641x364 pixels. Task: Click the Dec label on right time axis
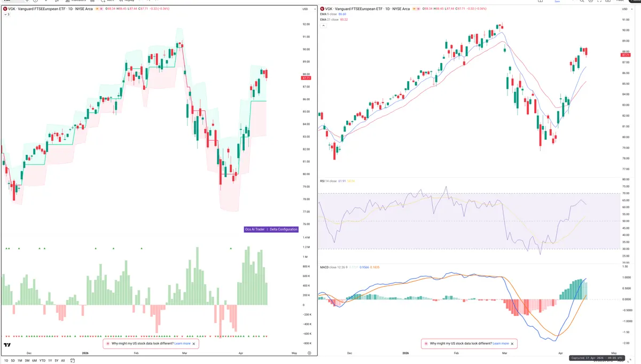pyautogui.click(x=349, y=353)
